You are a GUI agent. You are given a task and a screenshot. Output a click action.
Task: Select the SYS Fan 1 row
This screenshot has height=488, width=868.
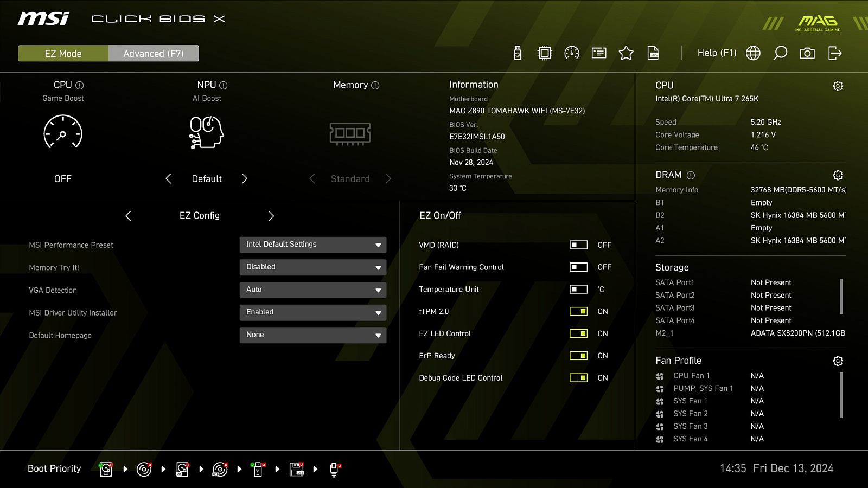pos(710,401)
